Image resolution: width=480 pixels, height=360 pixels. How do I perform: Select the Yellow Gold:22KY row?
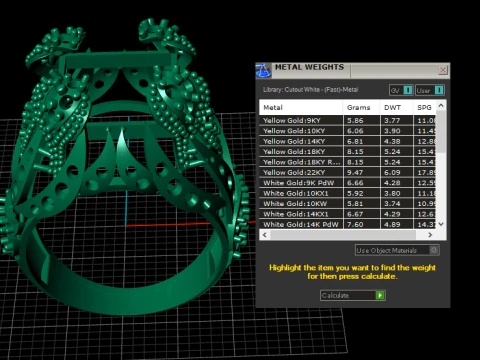[x=347, y=172]
